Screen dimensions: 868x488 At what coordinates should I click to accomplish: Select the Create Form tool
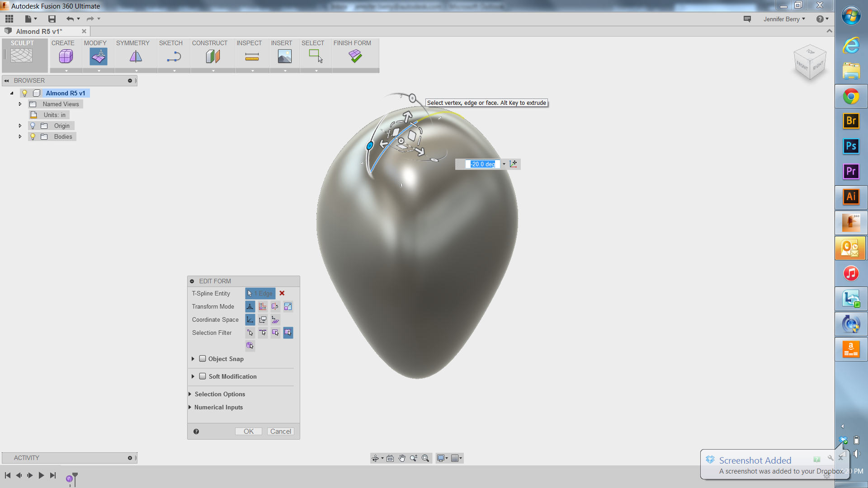coord(66,56)
